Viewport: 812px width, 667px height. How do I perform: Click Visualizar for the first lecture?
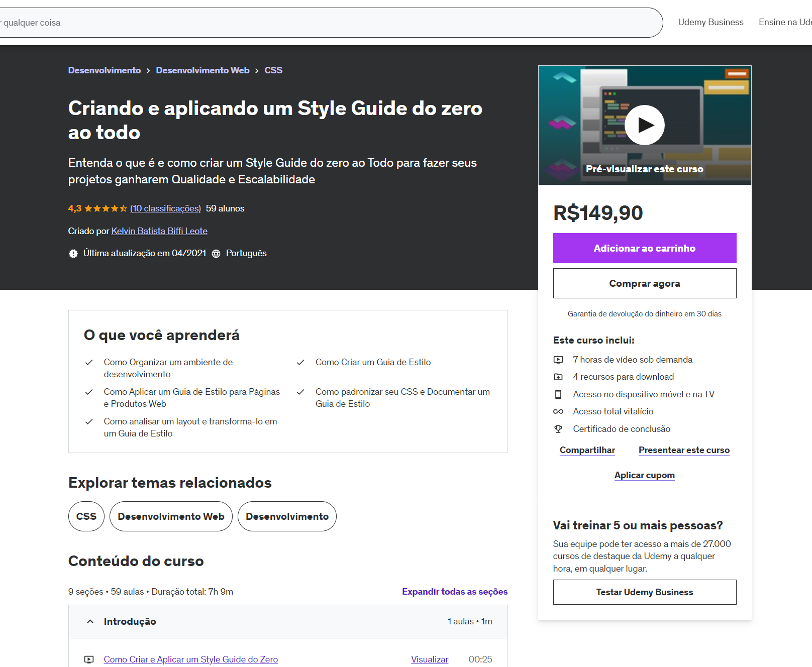click(430, 659)
